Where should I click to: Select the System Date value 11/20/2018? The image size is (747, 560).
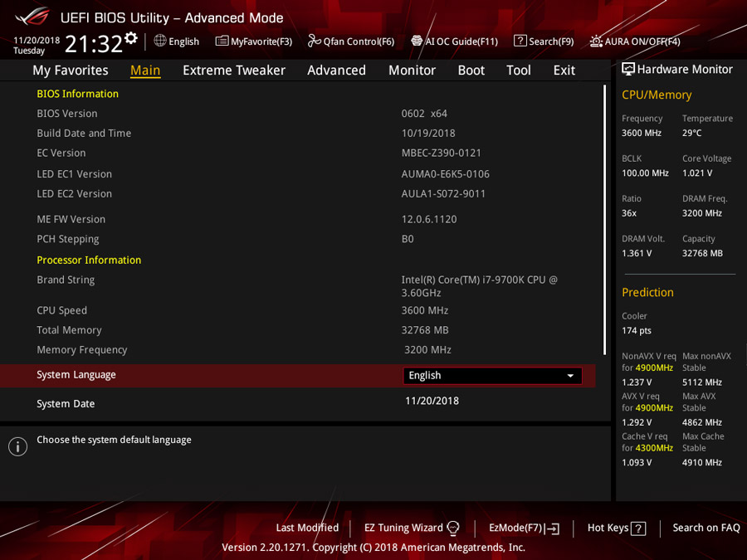(432, 401)
